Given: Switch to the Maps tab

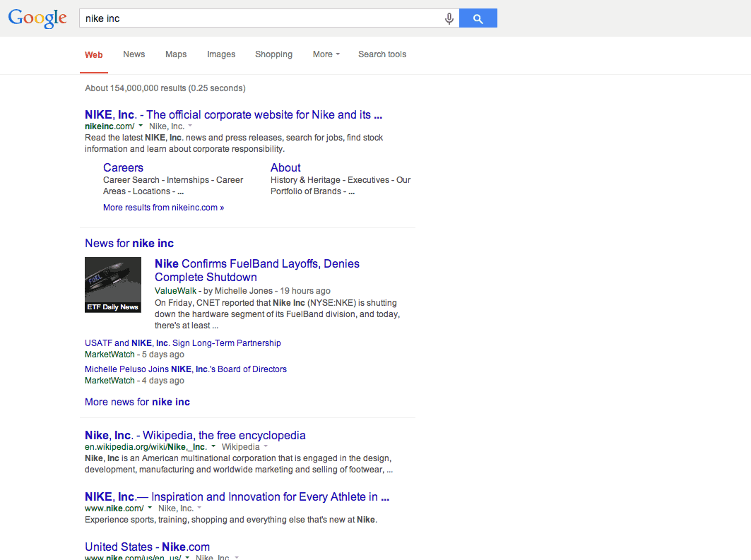Looking at the screenshot, I should 176,54.
